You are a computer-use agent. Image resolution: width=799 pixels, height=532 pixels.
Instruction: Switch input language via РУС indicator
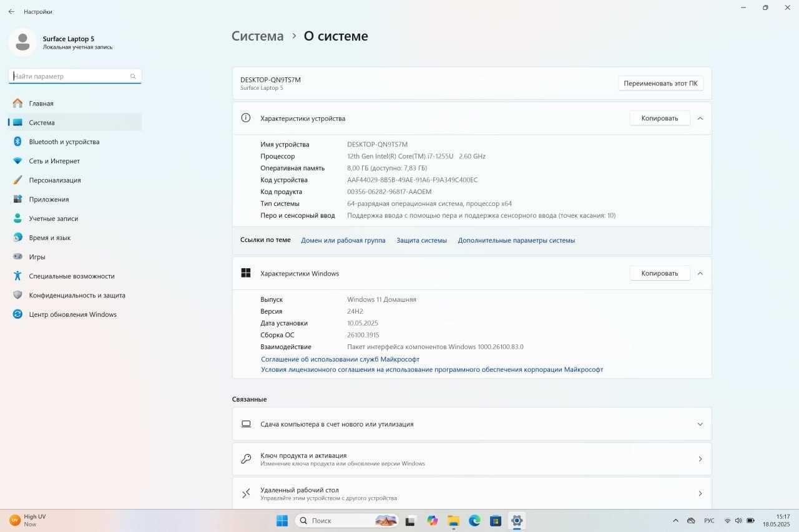(x=709, y=520)
